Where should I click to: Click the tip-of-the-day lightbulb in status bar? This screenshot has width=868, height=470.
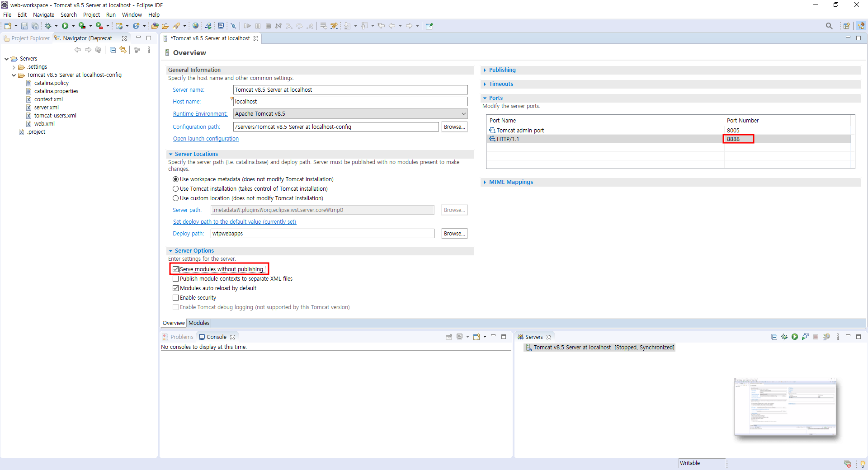pyautogui.click(x=862, y=464)
